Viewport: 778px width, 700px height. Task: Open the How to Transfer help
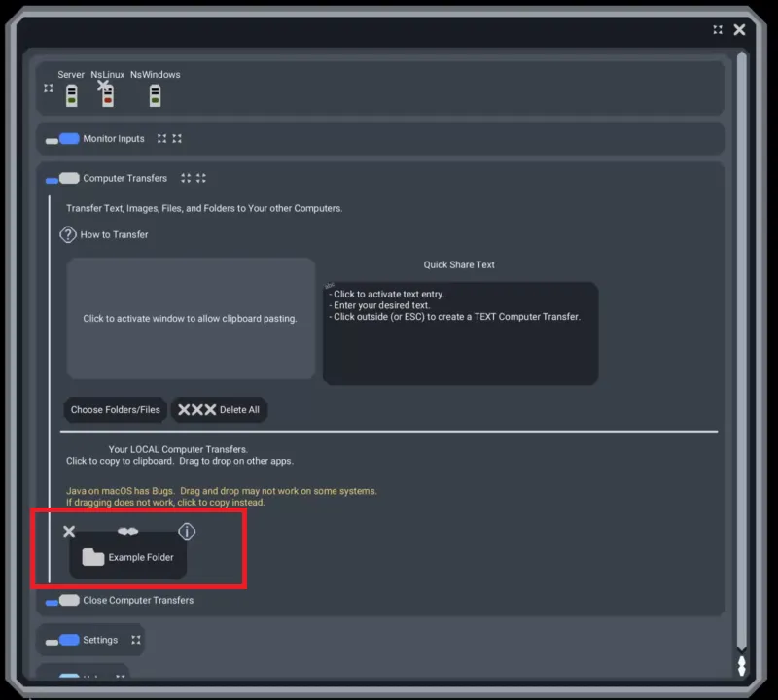pos(104,234)
